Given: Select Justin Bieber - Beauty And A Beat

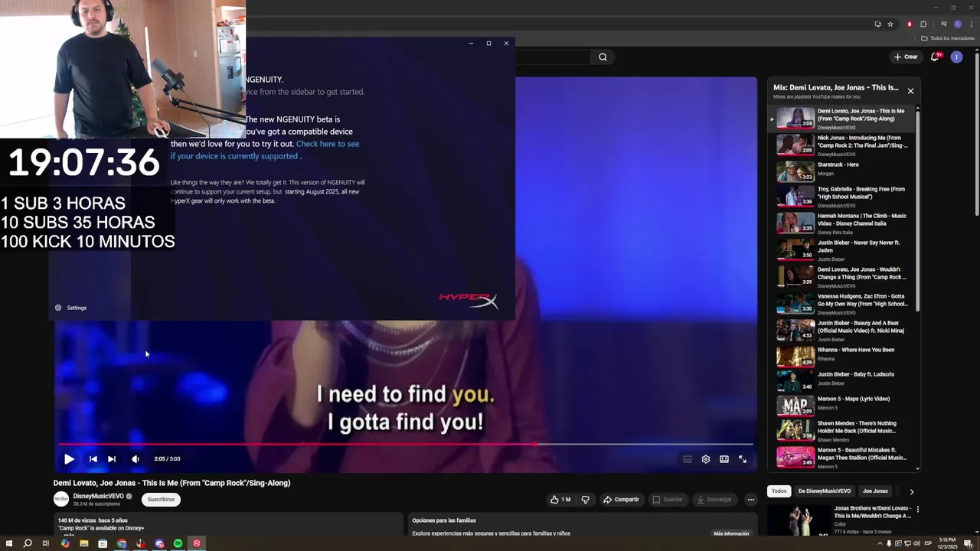Looking at the screenshot, I should (x=842, y=330).
